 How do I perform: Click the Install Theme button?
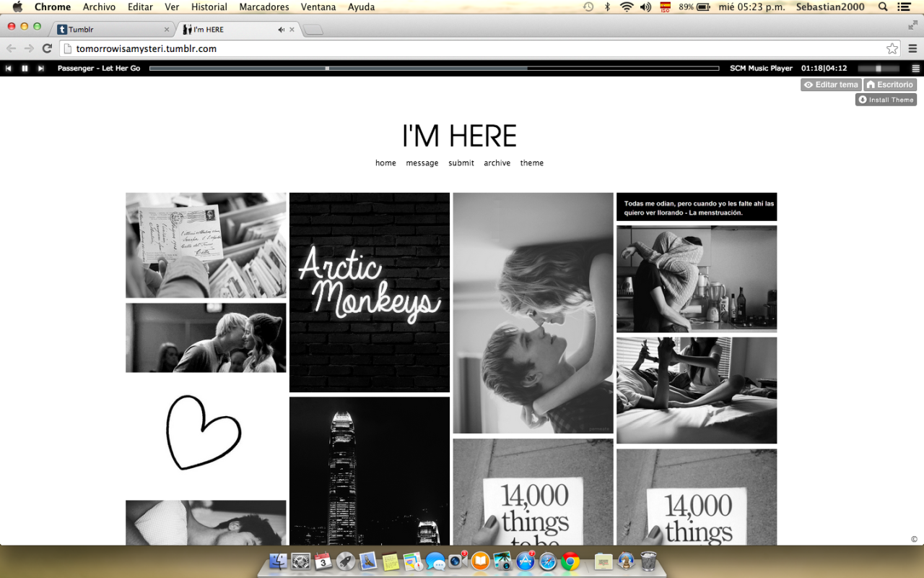[886, 100]
